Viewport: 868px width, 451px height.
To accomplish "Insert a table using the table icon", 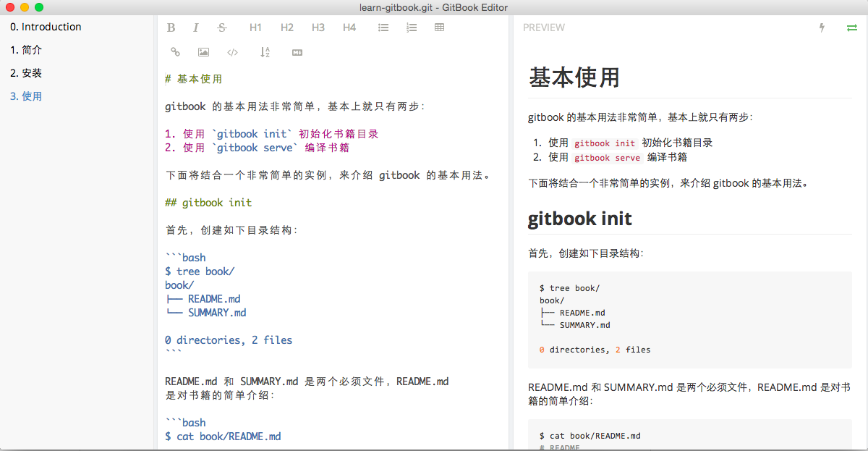I will [x=439, y=28].
